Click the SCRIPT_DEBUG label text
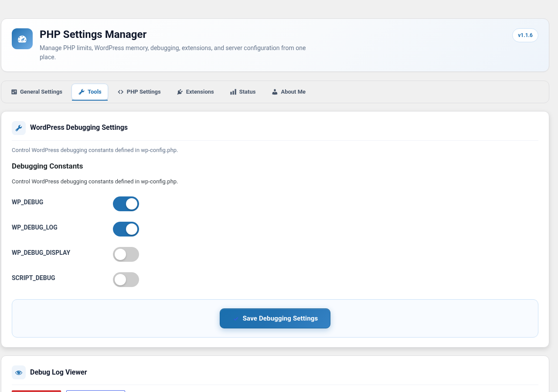The width and height of the screenshot is (558, 392). (x=34, y=278)
